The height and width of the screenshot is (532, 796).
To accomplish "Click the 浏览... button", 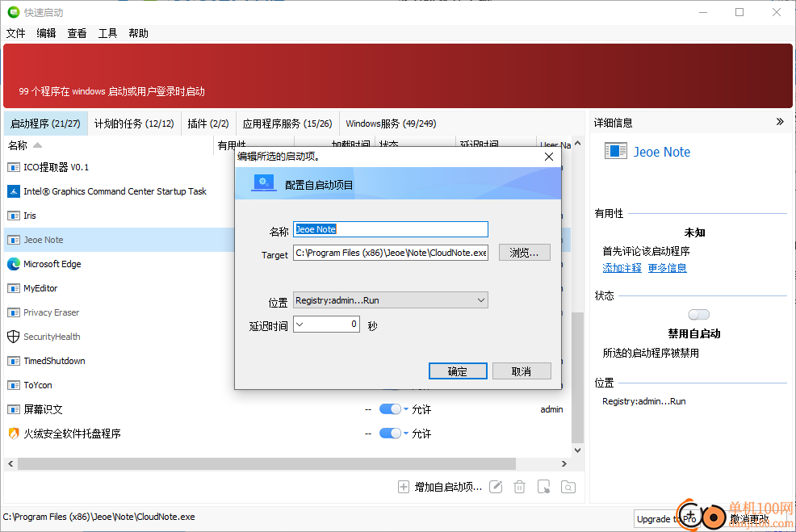I will tap(525, 253).
